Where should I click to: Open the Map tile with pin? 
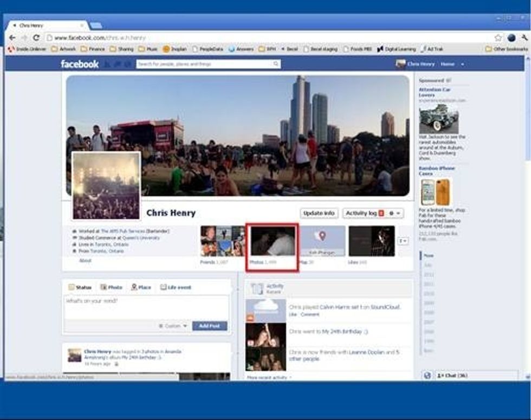point(322,241)
